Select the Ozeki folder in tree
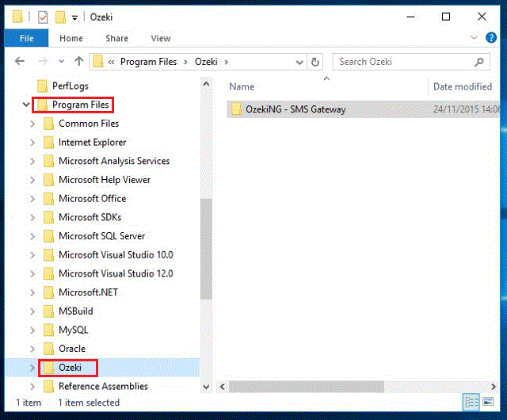Screen dimensions: 507x420 click(x=70, y=367)
